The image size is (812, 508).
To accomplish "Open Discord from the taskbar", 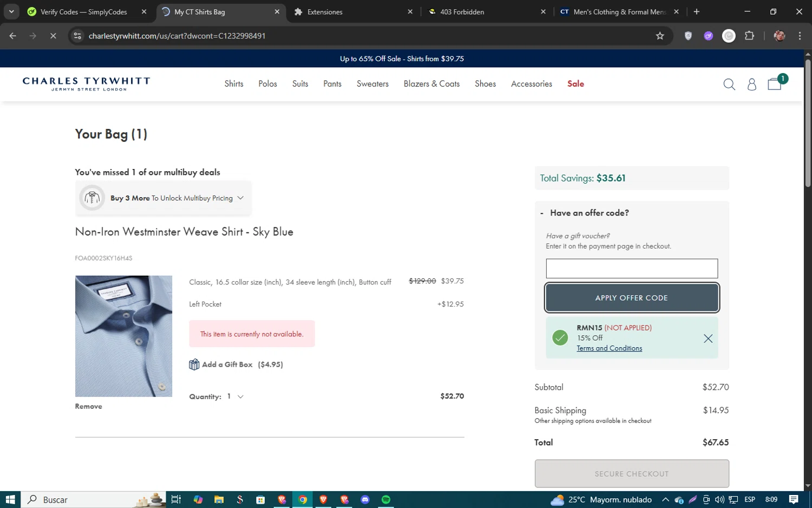I will [365, 499].
